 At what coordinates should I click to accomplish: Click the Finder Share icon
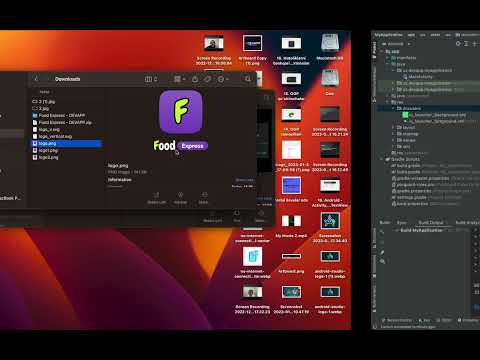point(195,79)
